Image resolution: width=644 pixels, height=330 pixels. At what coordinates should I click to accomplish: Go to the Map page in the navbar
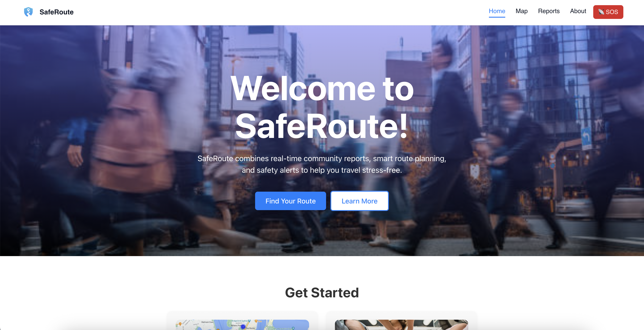(x=521, y=11)
